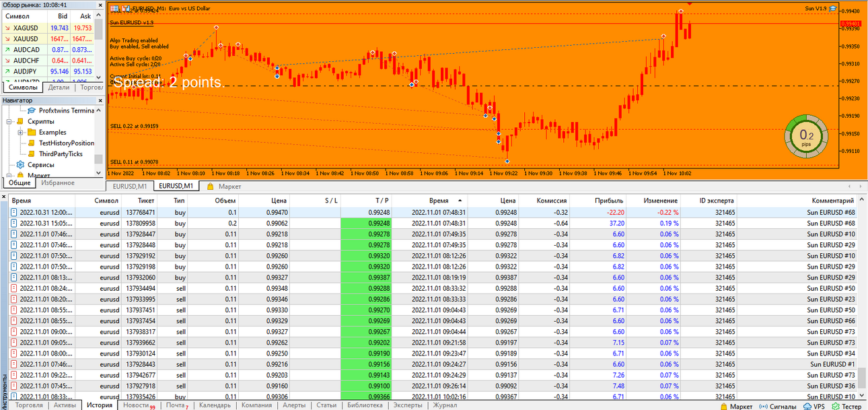Image resolution: width=868 pixels, height=410 pixels.
Task: Click the Сервисы item in Navigator
Action: [40, 164]
